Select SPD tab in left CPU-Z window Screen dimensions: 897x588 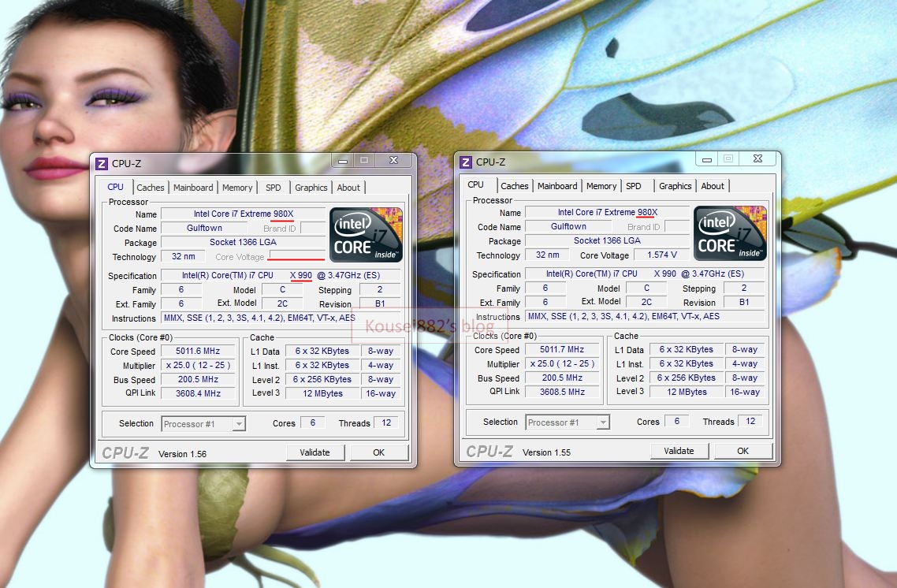coord(274,188)
